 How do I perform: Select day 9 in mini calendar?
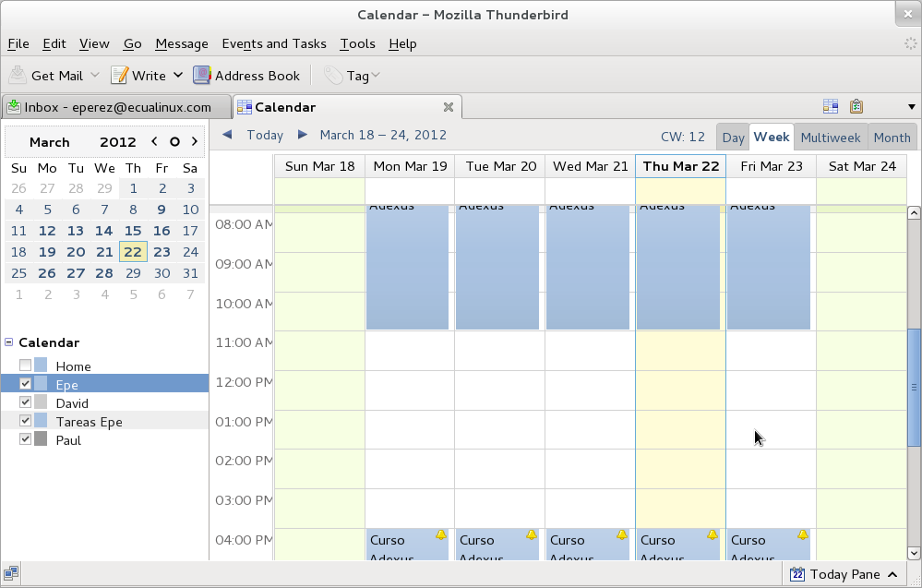(162, 210)
